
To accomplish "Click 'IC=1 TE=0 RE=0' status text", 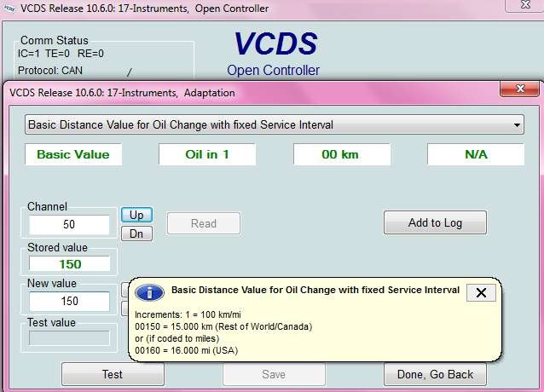I will click(61, 54).
